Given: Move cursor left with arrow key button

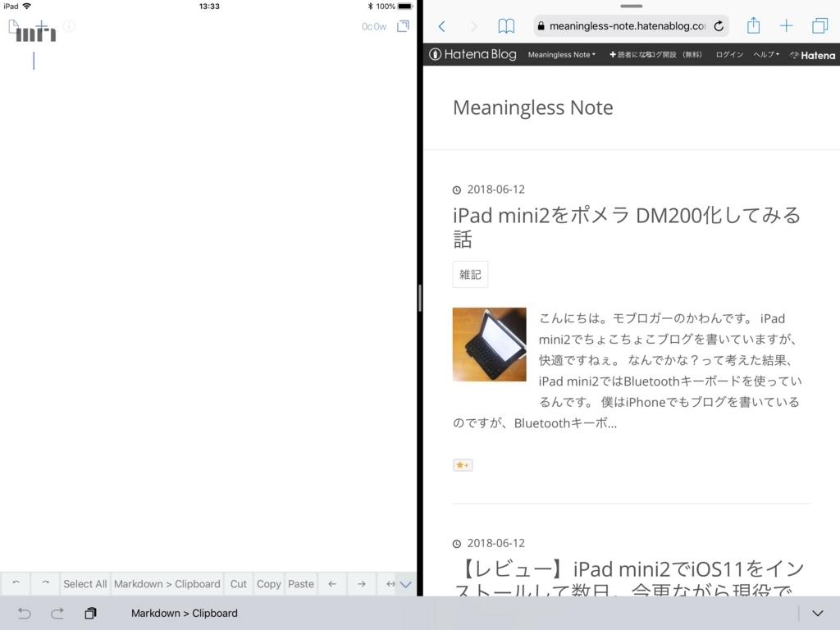Looking at the screenshot, I should [x=332, y=584].
